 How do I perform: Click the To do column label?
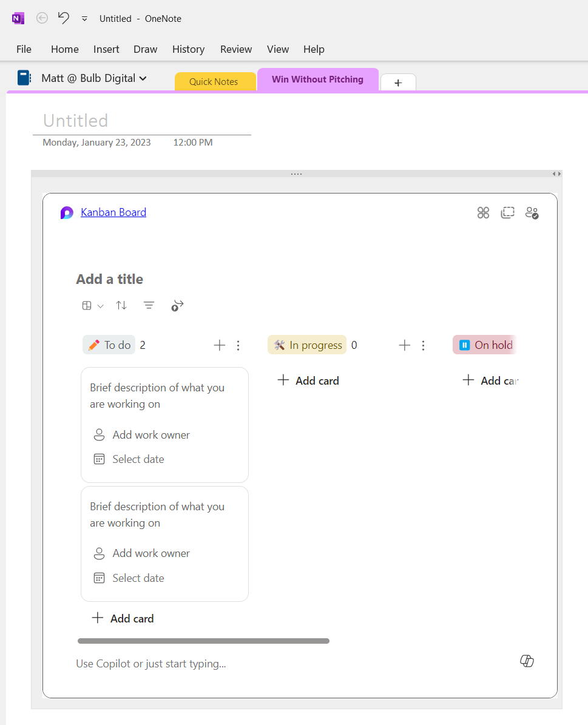(x=109, y=345)
